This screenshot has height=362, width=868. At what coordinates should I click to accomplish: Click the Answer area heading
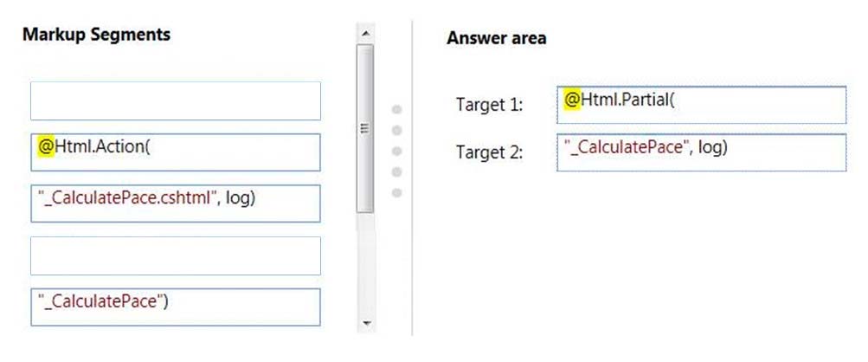tap(497, 38)
